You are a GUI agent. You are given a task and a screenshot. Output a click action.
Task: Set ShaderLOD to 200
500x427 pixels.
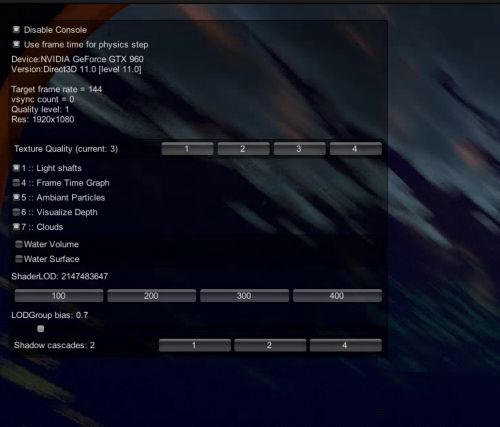152,296
